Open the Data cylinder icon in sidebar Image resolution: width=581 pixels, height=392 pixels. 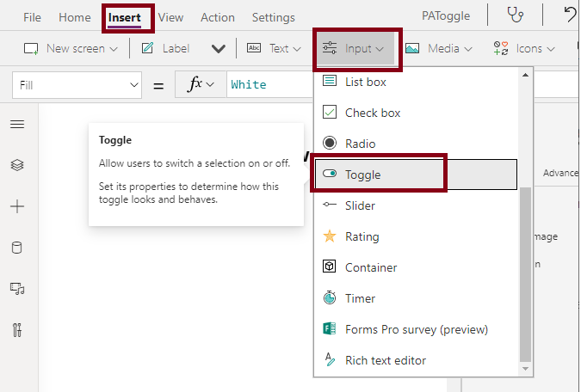coord(17,248)
